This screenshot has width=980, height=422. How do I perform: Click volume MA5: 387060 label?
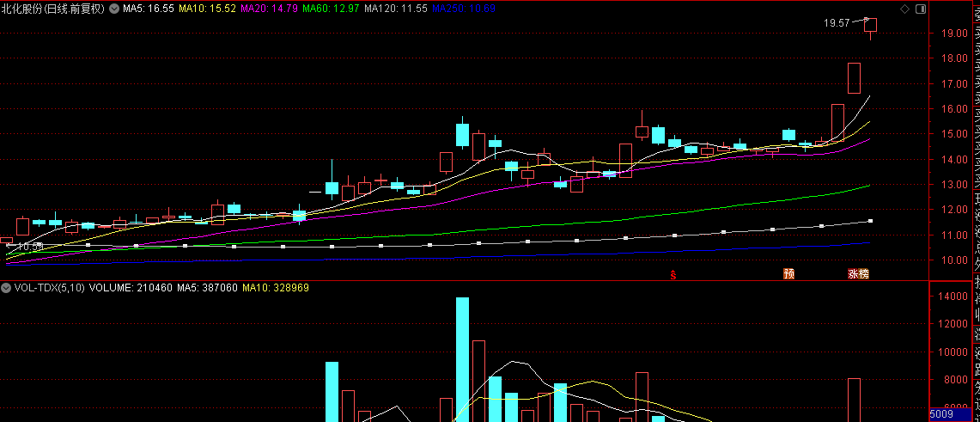click(207, 288)
